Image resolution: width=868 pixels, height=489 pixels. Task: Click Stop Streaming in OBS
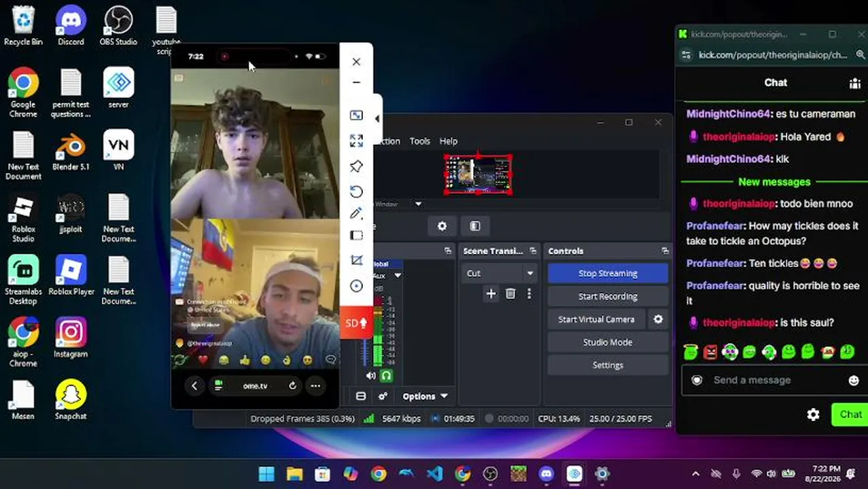pos(608,273)
